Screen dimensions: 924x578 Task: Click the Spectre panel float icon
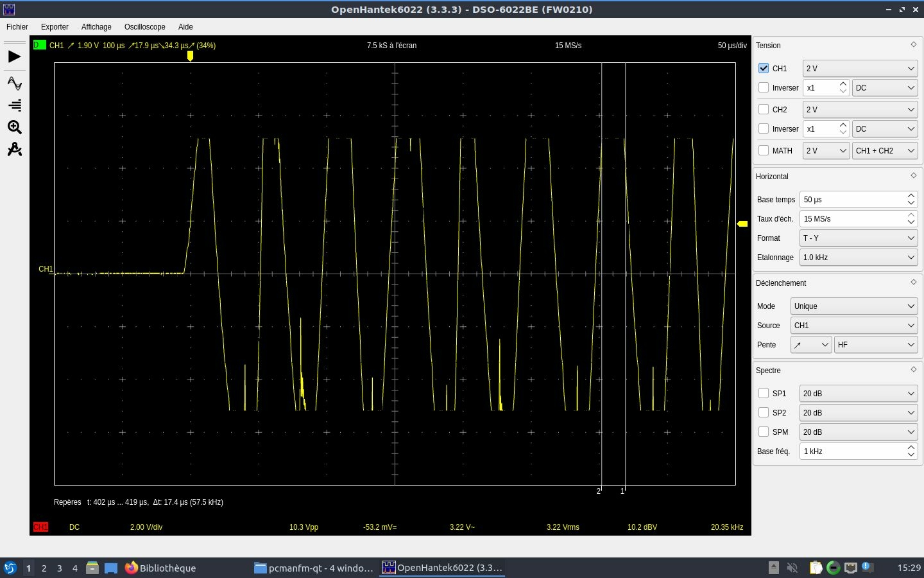pos(913,369)
